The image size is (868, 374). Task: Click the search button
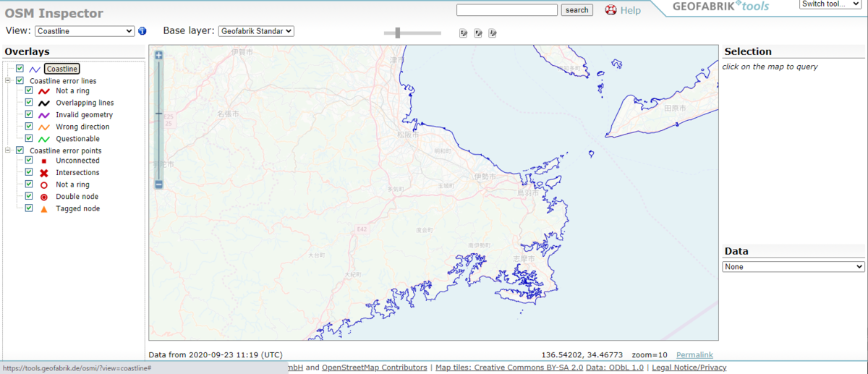tap(576, 10)
